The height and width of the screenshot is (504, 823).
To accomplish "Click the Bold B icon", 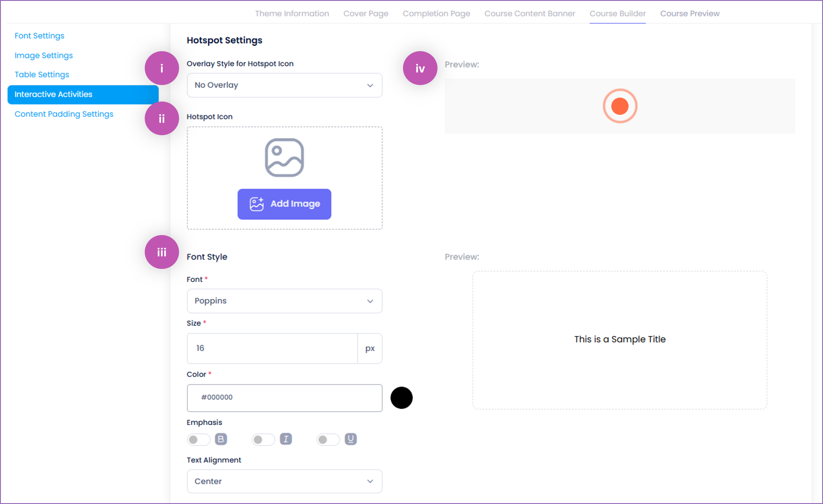I will [x=221, y=439].
